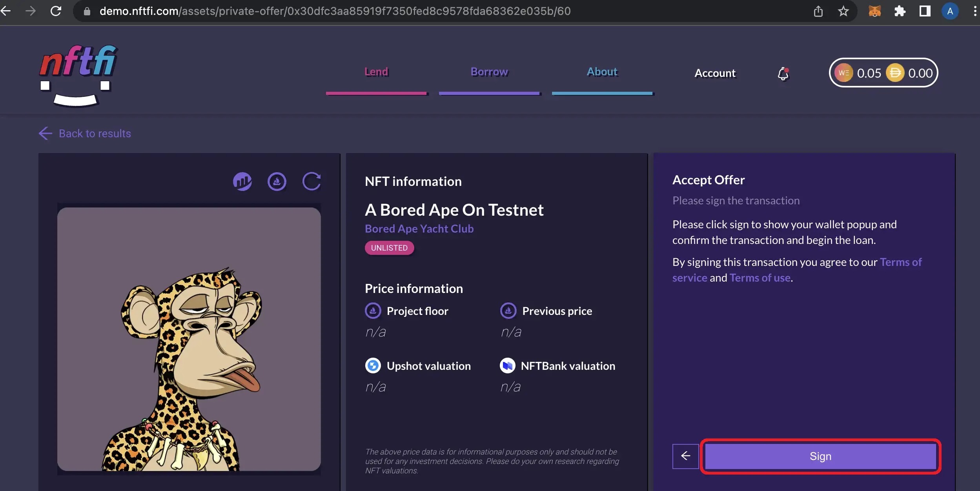Select the Upshot valuation icon
The height and width of the screenshot is (491, 980).
coord(373,366)
